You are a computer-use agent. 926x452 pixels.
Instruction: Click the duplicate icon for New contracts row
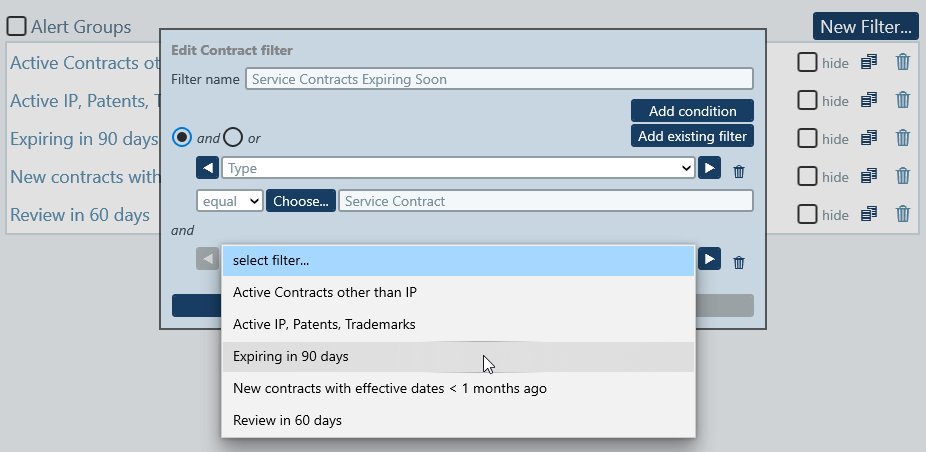click(x=869, y=176)
